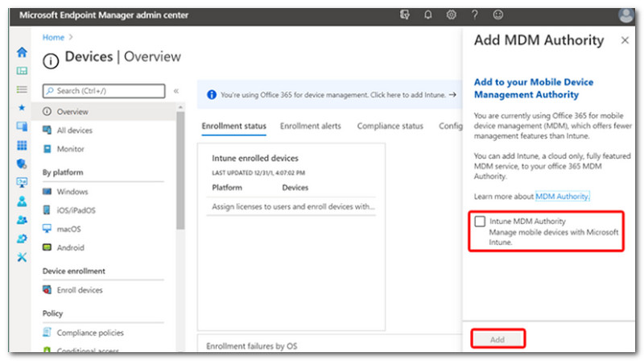The width and height of the screenshot is (644, 361).
Task: Click the Intune enrolled devices heading
Action: pyautogui.click(x=255, y=158)
